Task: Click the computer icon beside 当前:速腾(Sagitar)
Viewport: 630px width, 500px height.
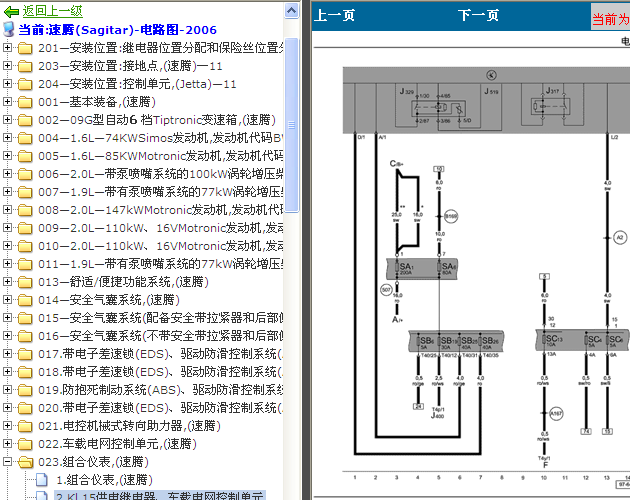Action: pyautogui.click(x=8, y=29)
